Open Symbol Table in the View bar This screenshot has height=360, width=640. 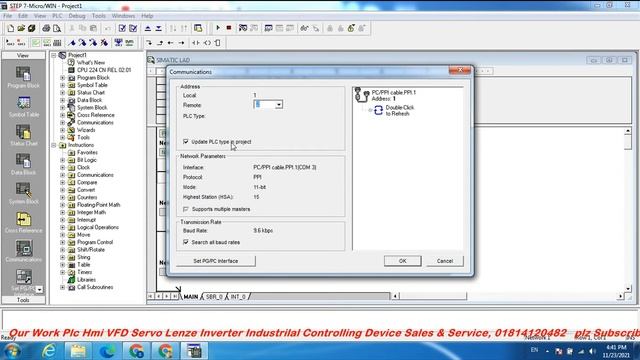pos(23,106)
